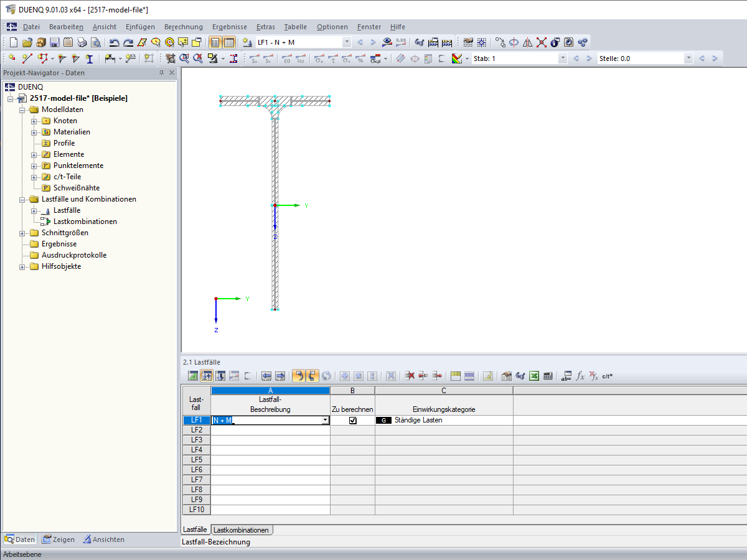Save model with the floppy disk icon
The width and height of the screenshot is (747, 560).
(54, 42)
